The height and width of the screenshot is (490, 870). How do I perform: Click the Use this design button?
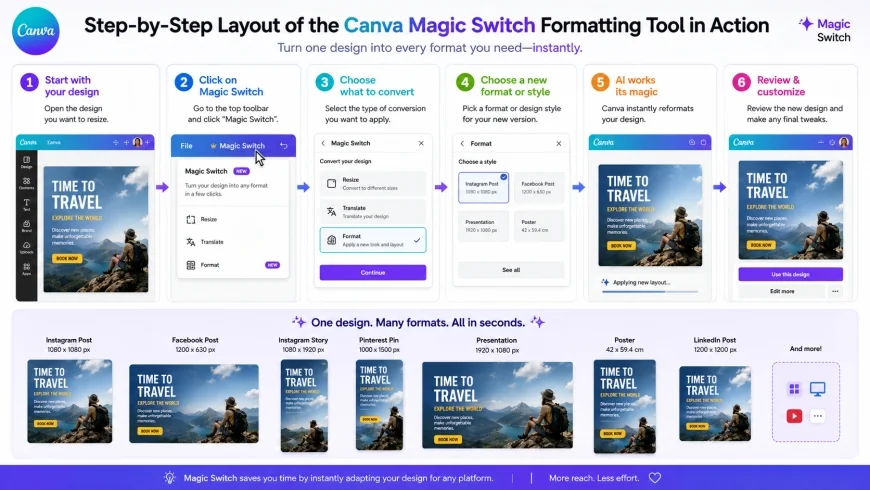point(790,274)
